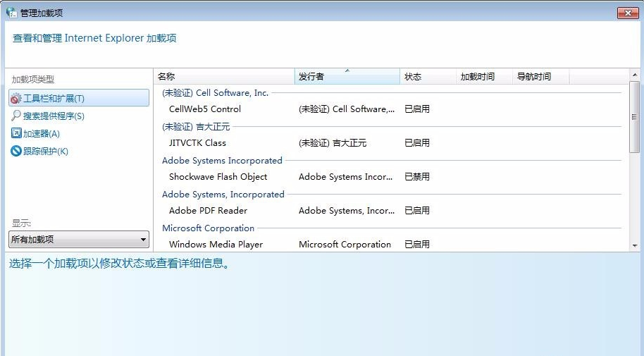Click the add-on list scrollbar thumb
644x356 pixels.
(x=635, y=117)
